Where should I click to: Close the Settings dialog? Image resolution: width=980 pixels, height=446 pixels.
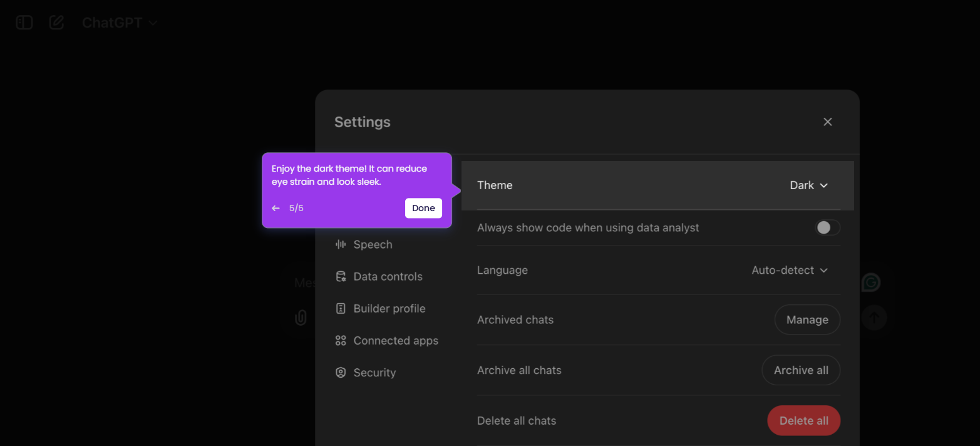tap(827, 122)
